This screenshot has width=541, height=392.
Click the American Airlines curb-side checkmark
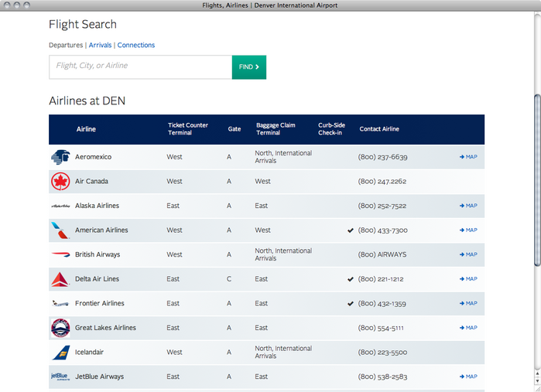[x=351, y=230]
